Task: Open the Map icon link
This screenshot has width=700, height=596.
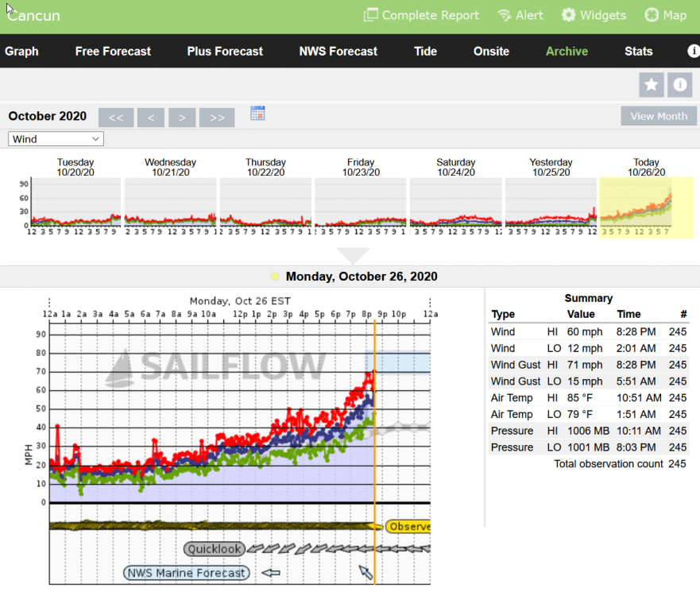Action: 652,15
